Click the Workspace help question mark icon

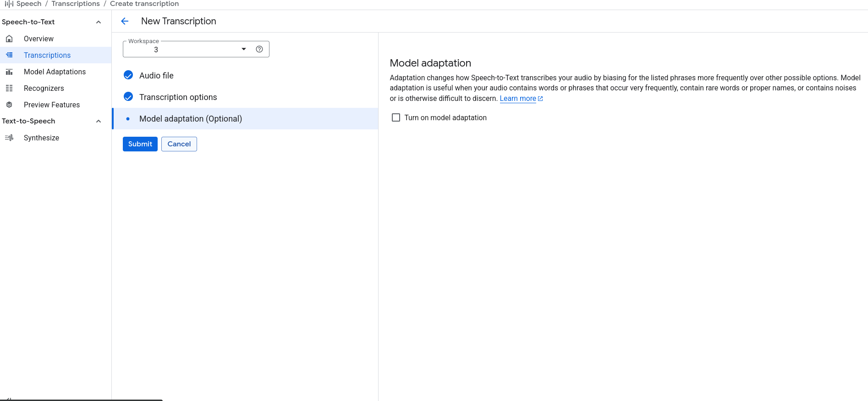[x=259, y=49]
